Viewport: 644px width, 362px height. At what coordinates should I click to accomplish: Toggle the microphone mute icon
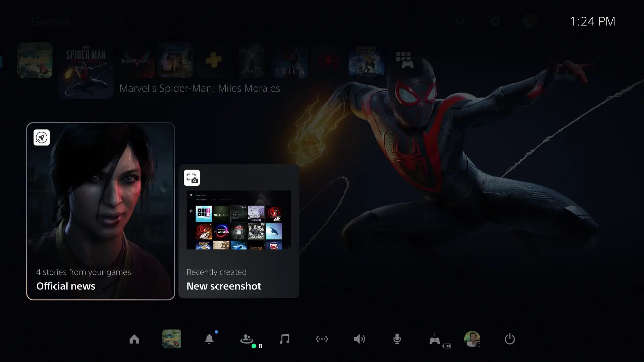397,339
